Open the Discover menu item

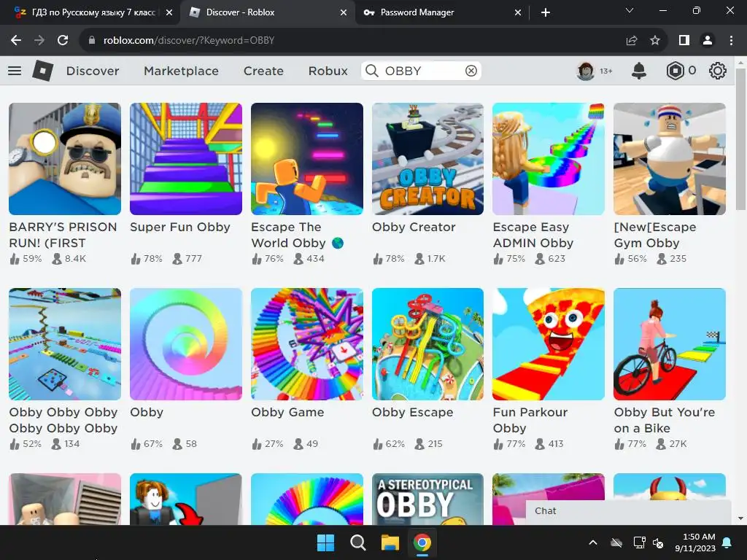[x=93, y=71]
